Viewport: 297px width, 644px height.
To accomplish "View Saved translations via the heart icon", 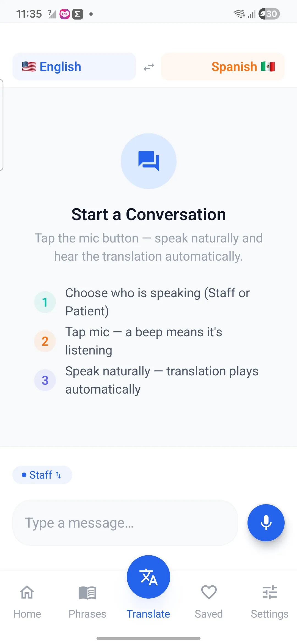I will click(209, 593).
